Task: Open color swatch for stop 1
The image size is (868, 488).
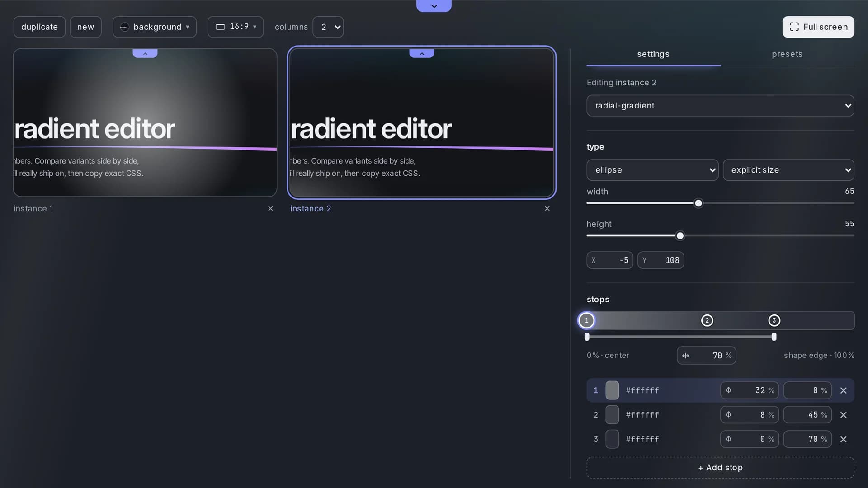Action: [x=612, y=390]
